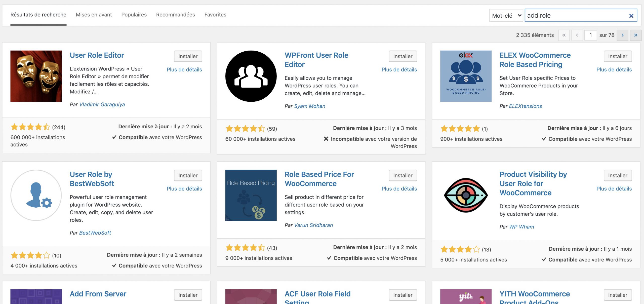Click Add From Server plugin icon
644x304 pixels.
click(36, 296)
